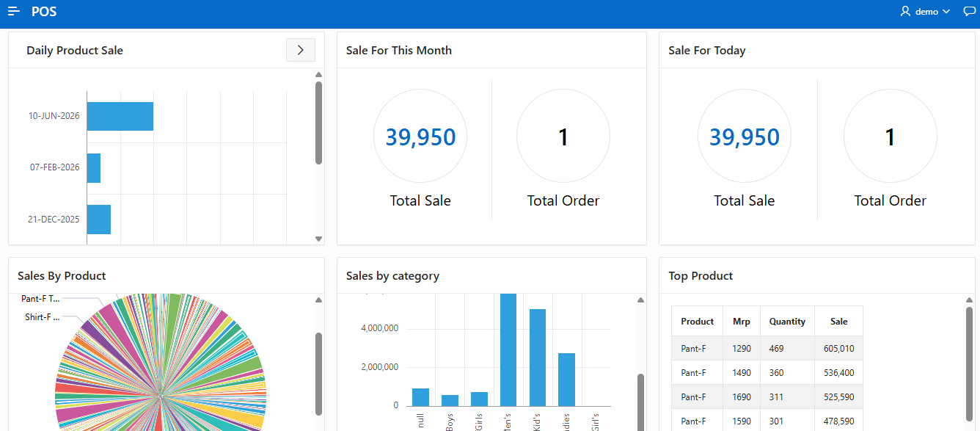This screenshot has height=431, width=980.
Task: Click the Sale 605,010 cell
Action: (x=839, y=349)
